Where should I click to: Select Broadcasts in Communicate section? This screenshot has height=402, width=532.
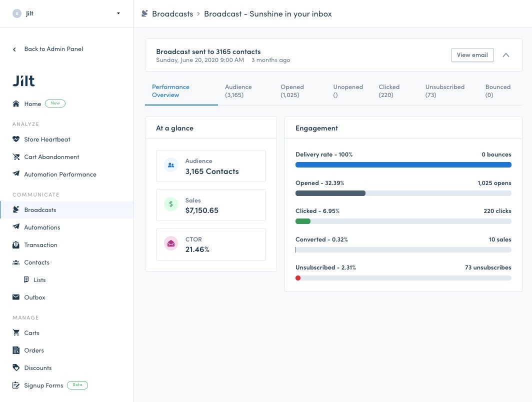tap(40, 209)
